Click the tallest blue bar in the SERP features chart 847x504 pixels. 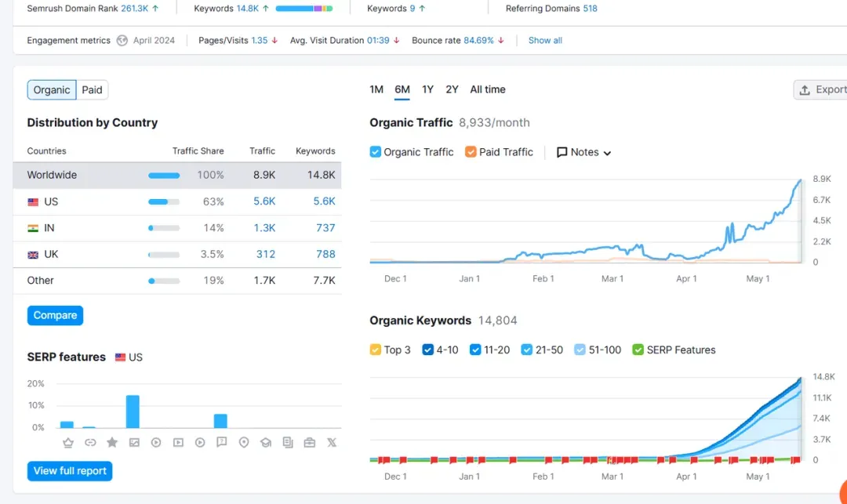click(133, 412)
